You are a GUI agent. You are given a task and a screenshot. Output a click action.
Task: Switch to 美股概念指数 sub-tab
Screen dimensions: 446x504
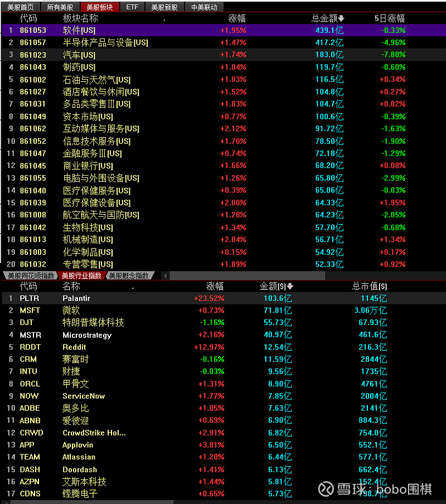pyautogui.click(x=129, y=275)
